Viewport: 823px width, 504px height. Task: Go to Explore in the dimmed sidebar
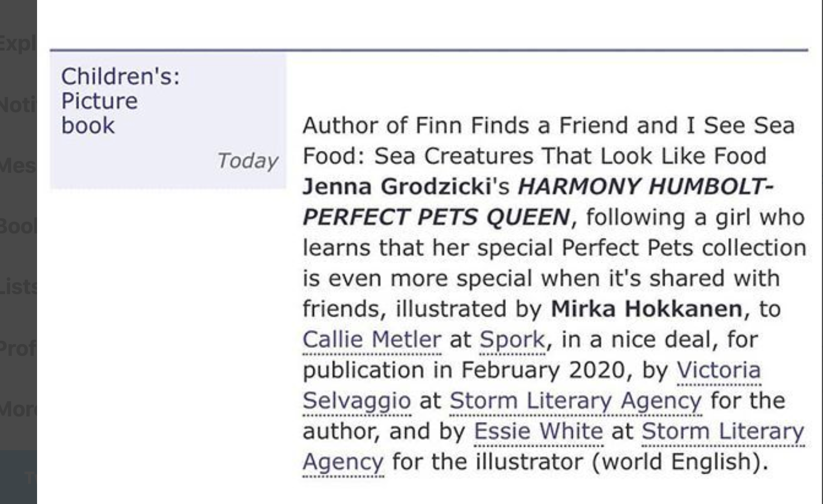pos(18,43)
